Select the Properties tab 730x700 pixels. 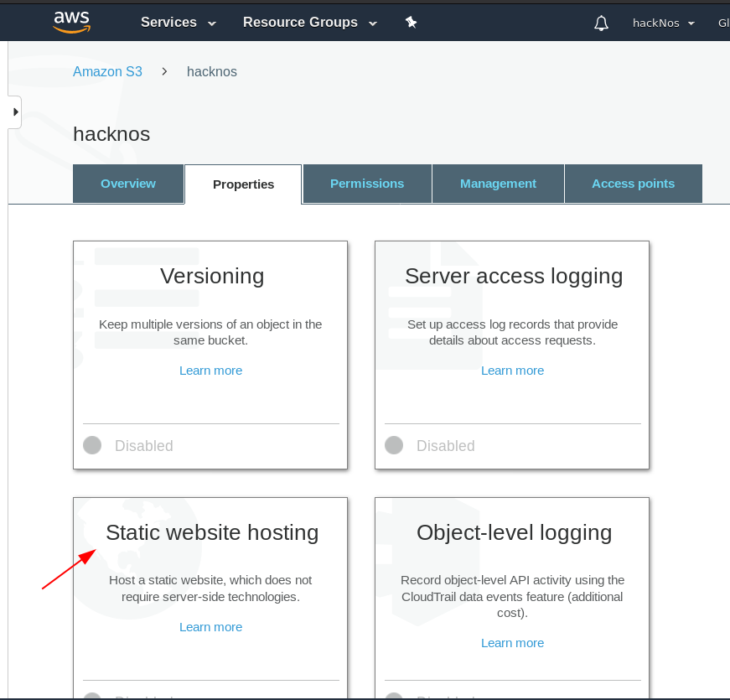(x=243, y=184)
